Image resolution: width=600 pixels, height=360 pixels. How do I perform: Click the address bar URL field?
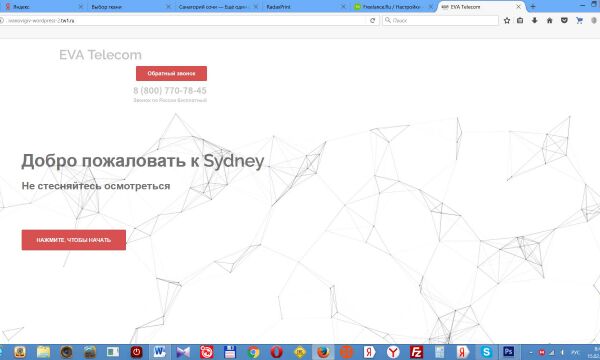(x=184, y=21)
